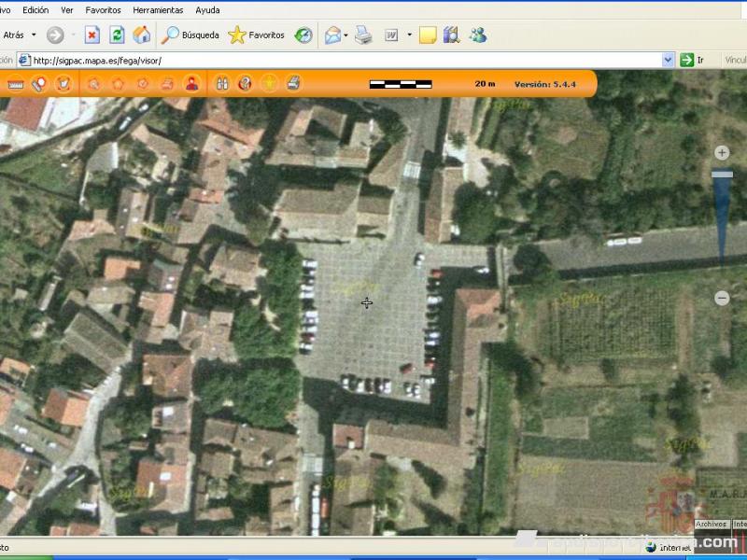The image size is (747, 560).
Task: Stop page loading with red X icon
Action: [x=92, y=35]
